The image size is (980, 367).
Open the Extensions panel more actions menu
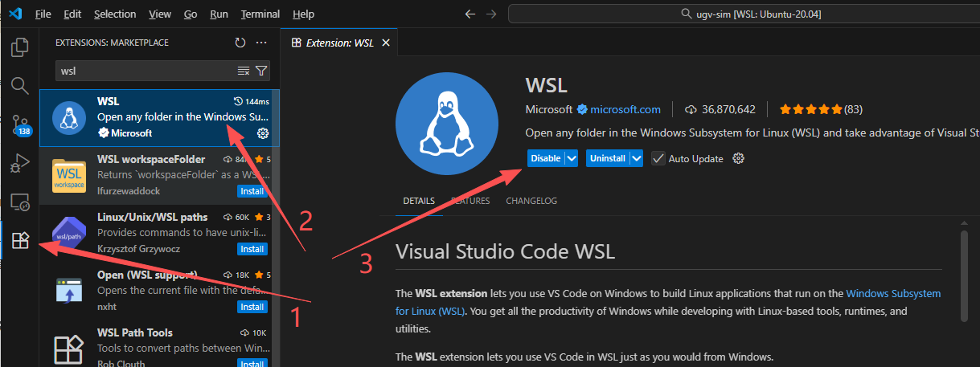260,43
